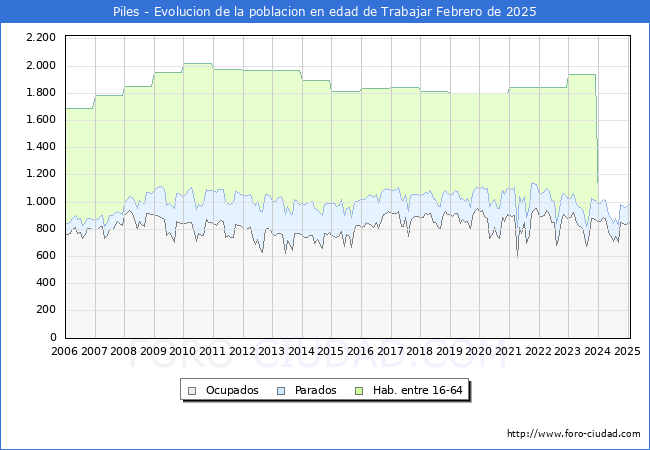Click the 2009 x-axis year label
This screenshot has height=450, width=650.
153,351
